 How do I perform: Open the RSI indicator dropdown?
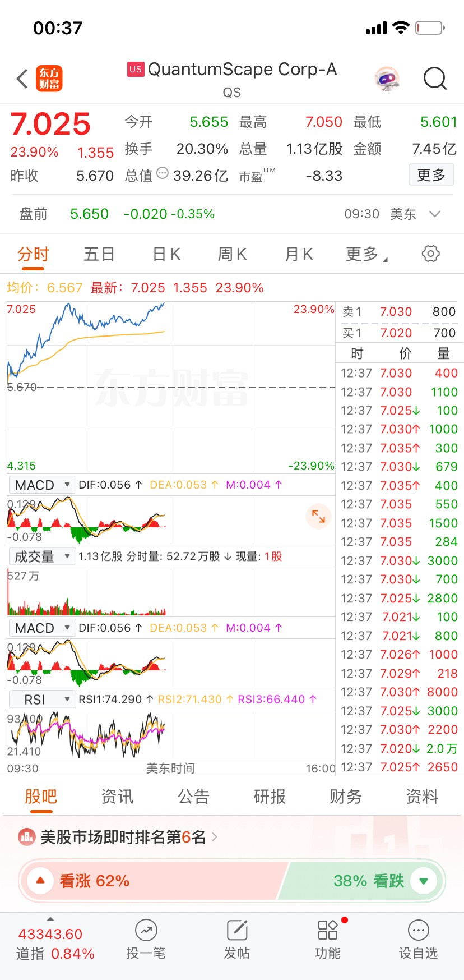pos(42,700)
